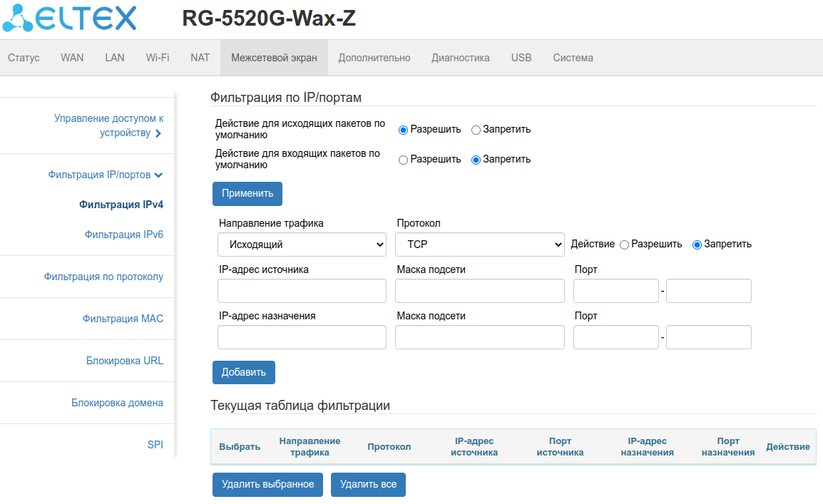Click the Добавить button
823x504 pixels.
243,372
